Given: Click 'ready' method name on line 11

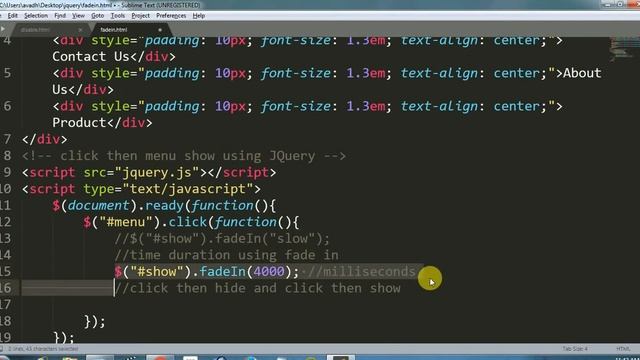Looking at the screenshot, I should point(164,205).
